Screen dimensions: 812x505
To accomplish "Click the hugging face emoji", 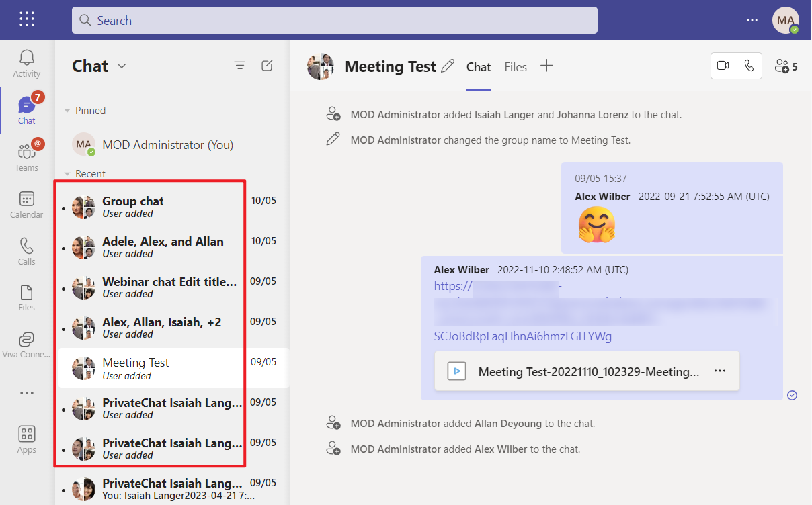I will 596,225.
